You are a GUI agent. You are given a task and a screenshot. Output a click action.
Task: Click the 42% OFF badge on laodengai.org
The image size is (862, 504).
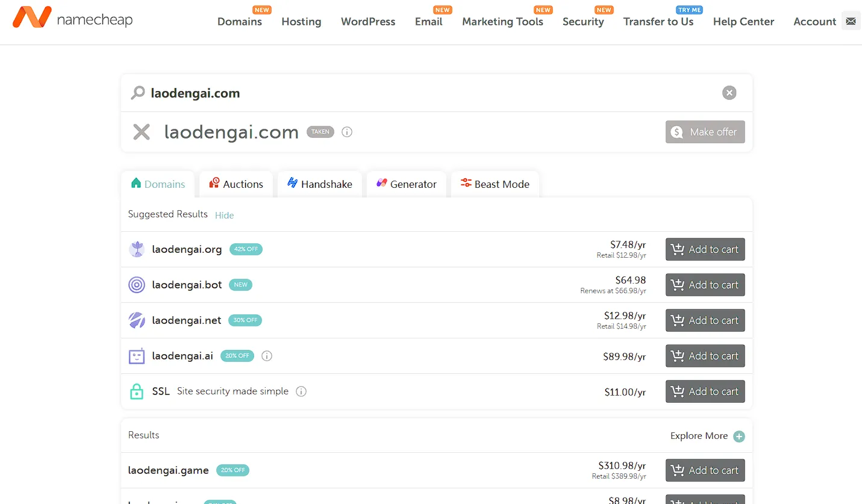(x=246, y=249)
